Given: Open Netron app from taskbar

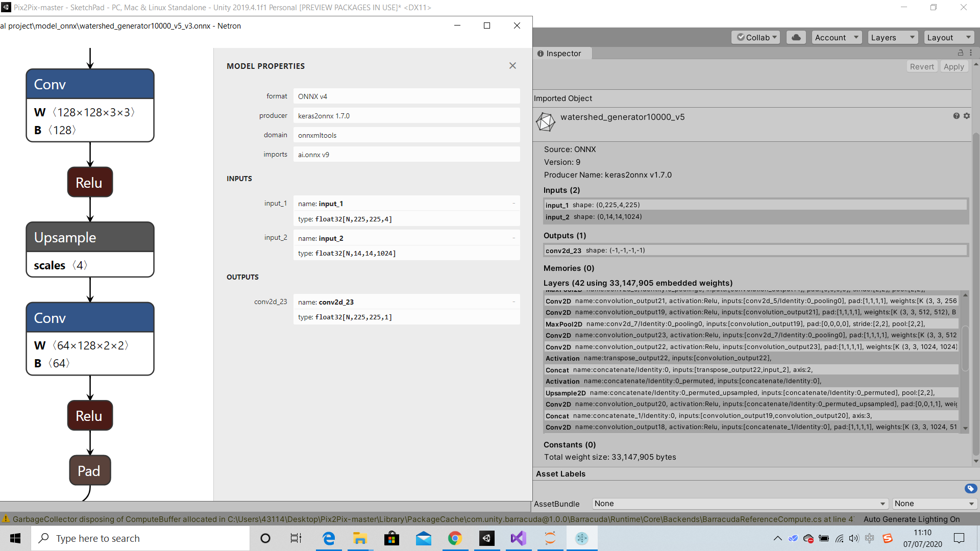Looking at the screenshot, I should click(581, 538).
